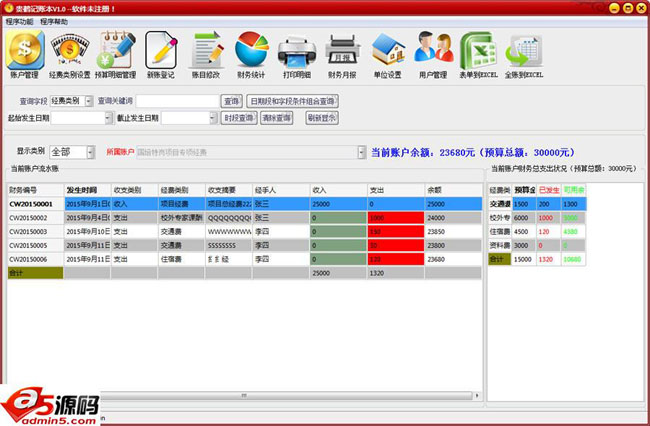Click the 校外专家课酬 category cell

point(182,218)
